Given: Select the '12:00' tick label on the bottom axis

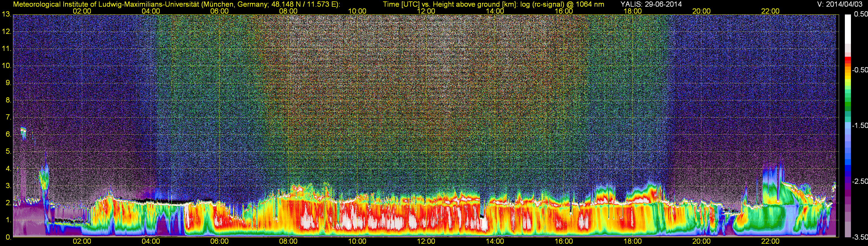Looking at the screenshot, I should pyautogui.click(x=426, y=241).
